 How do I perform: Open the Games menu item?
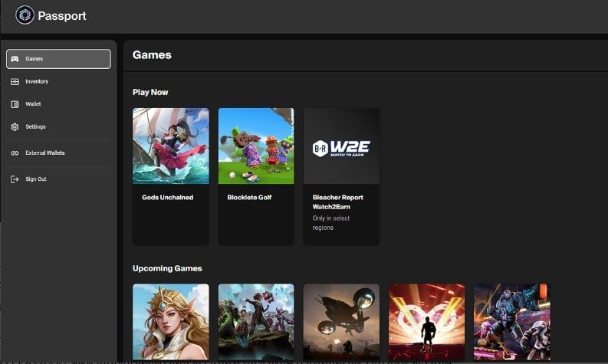pyautogui.click(x=58, y=59)
